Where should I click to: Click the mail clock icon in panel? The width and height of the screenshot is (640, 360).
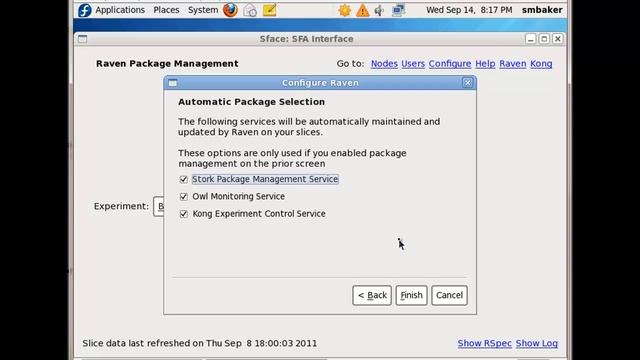tap(250, 10)
